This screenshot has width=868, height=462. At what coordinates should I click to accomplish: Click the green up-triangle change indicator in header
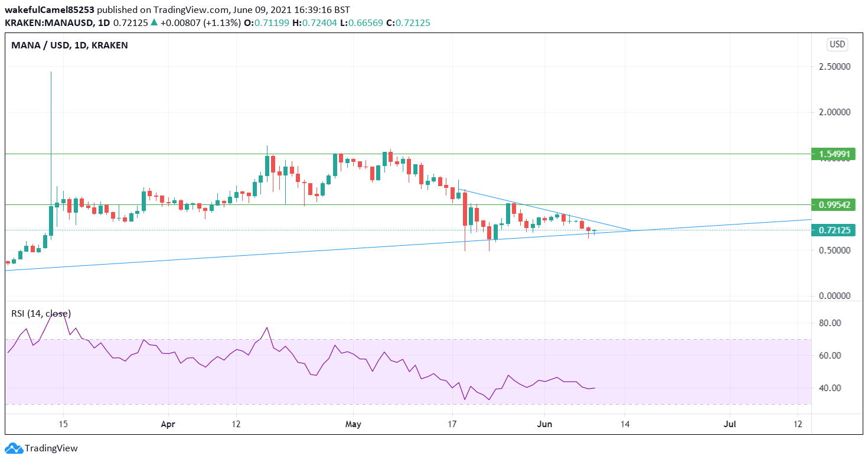(154, 22)
